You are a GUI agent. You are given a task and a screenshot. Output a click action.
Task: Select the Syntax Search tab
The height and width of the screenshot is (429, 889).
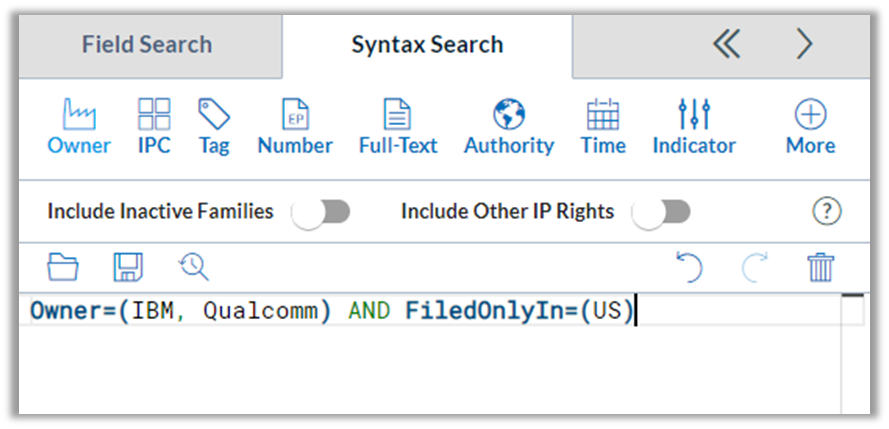click(427, 44)
